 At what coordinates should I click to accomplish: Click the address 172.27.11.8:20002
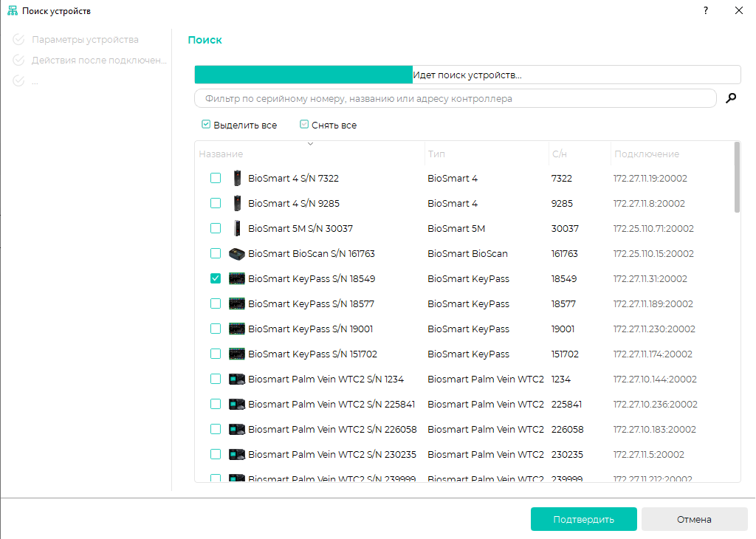click(649, 204)
